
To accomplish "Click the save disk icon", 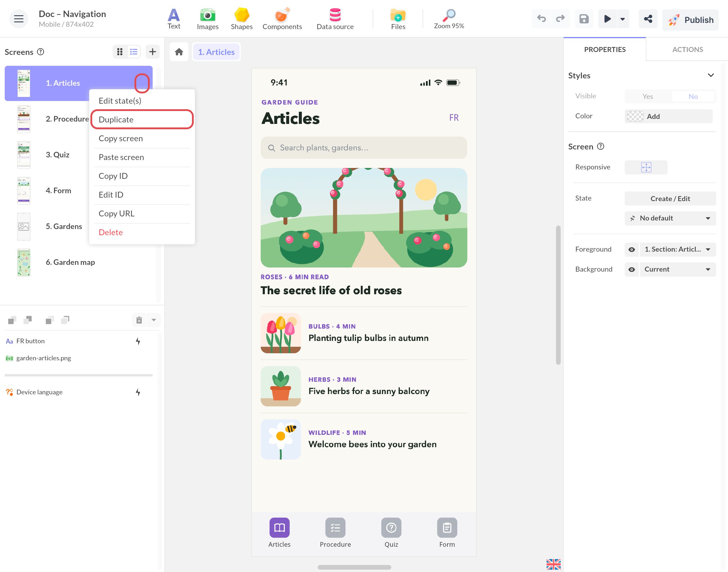I will [x=584, y=19].
